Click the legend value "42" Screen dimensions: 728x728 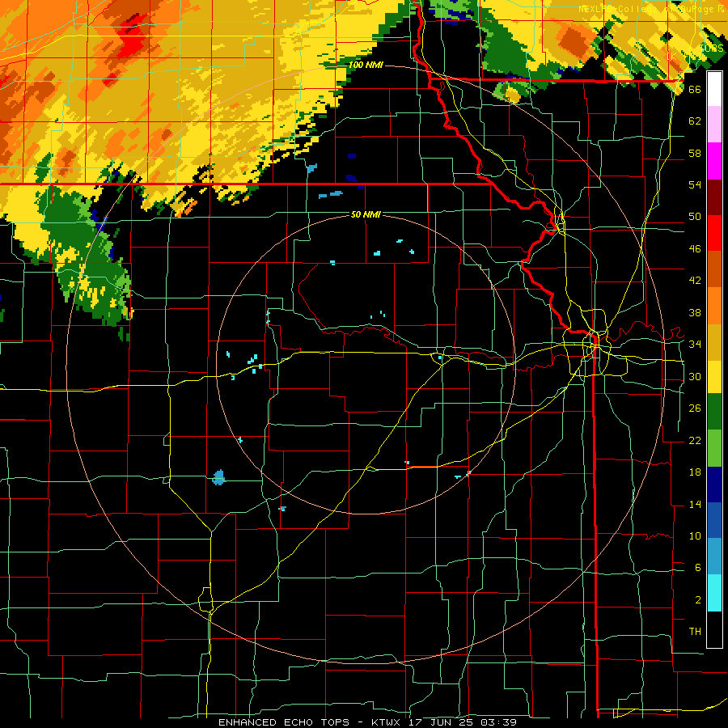pos(695,281)
